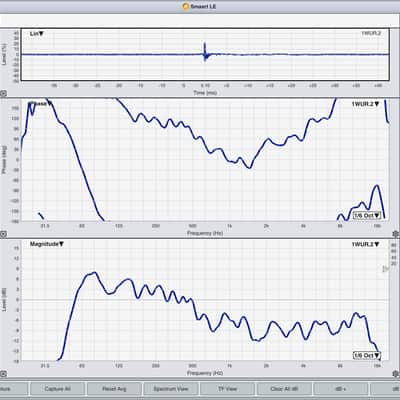Switch to TF View

coord(227,389)
